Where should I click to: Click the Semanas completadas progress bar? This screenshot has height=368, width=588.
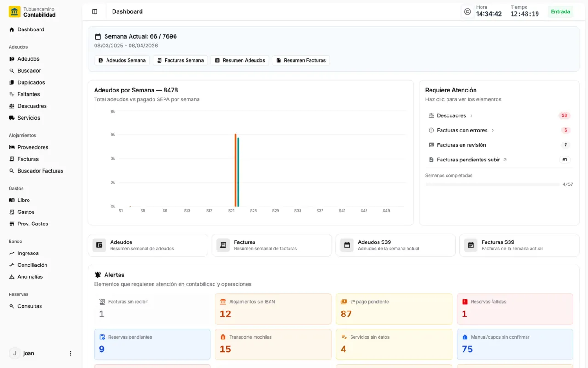[x=492, y=184]
